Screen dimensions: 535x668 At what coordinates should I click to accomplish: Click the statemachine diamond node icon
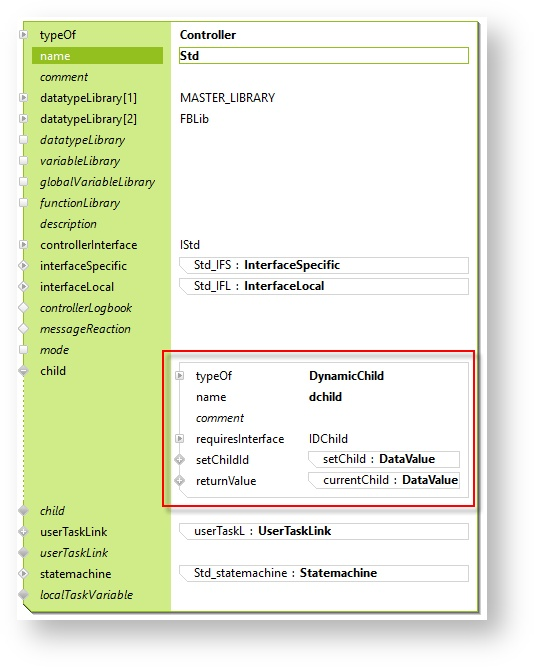(x=23, y=573)
